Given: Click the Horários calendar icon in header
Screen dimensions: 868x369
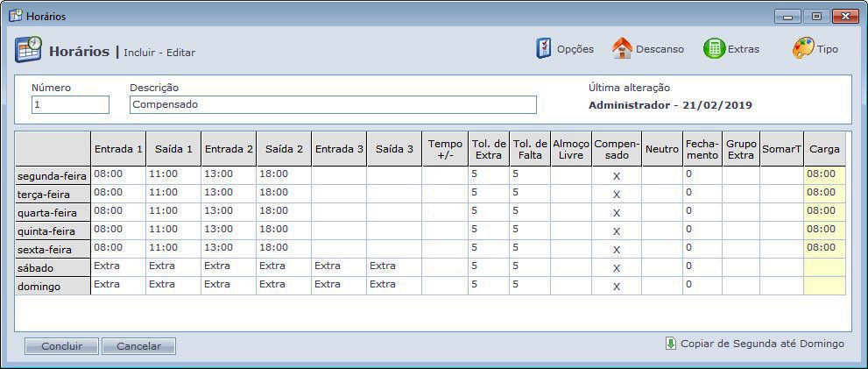Looking at the screenshot, I should [29, 50].
